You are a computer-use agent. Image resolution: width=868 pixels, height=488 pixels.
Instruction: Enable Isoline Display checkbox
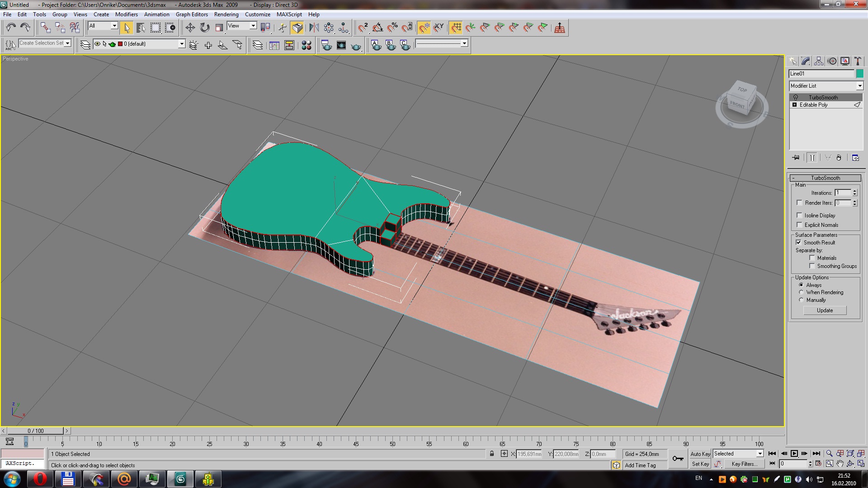click(x=799, y=216)
